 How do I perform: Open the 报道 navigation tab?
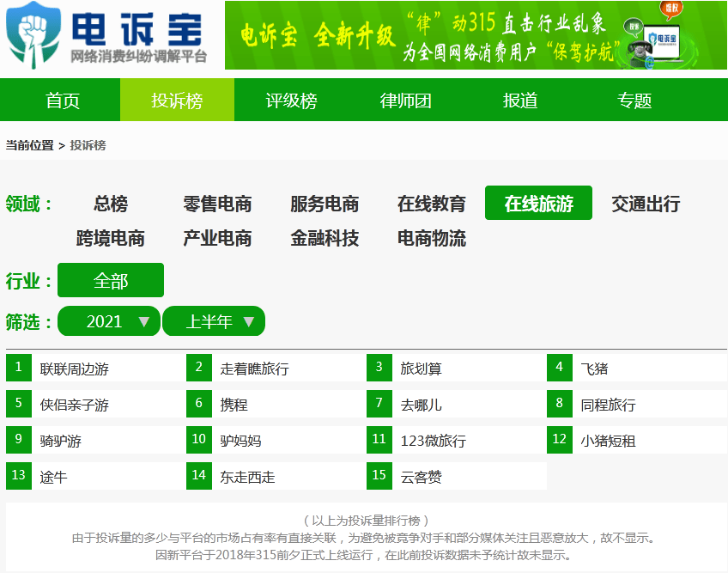[x=520, y=100]
